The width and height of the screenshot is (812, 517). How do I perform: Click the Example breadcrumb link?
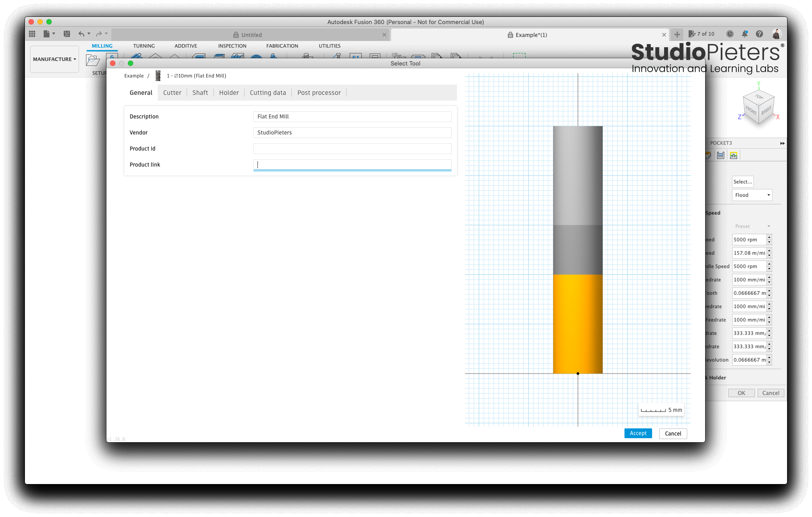pos(134,76)
